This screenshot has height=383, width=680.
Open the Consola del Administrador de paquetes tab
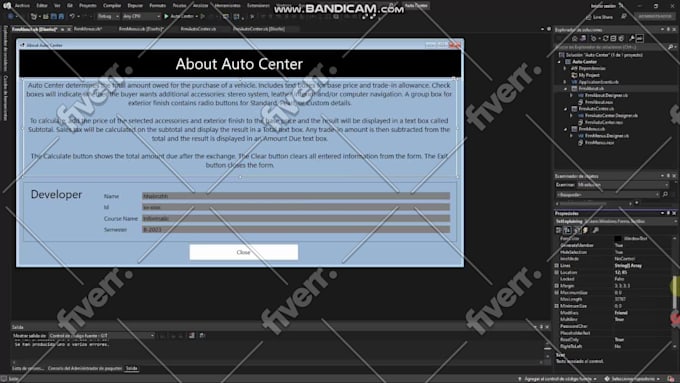point(84,368)
